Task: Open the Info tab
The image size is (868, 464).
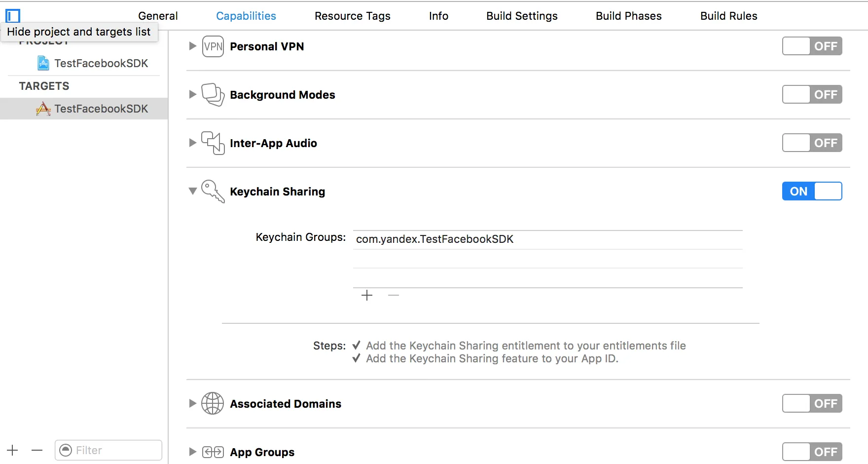Action: 438,16
